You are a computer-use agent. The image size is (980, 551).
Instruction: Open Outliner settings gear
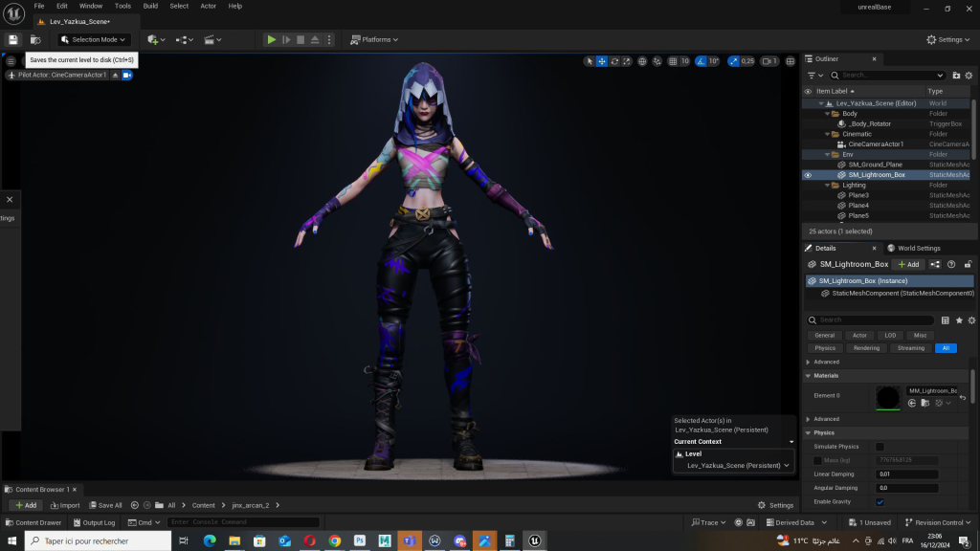tap(969, 75)
